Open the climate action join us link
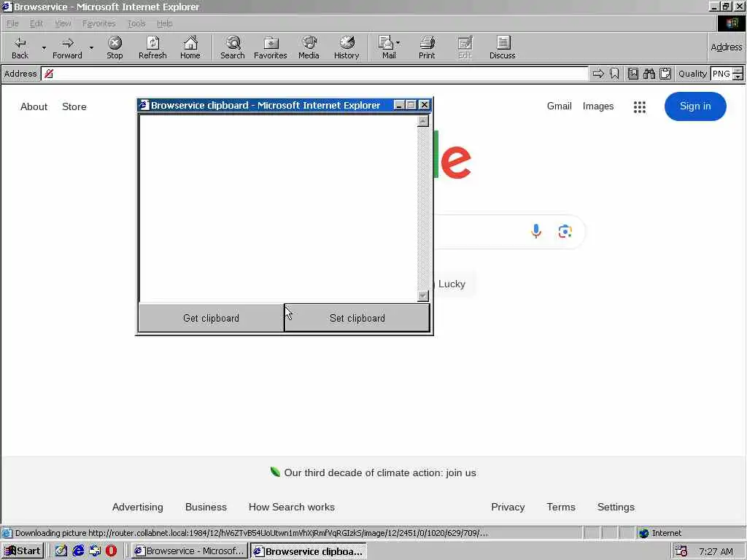The image size is (747, 560). tap(379, 472)
